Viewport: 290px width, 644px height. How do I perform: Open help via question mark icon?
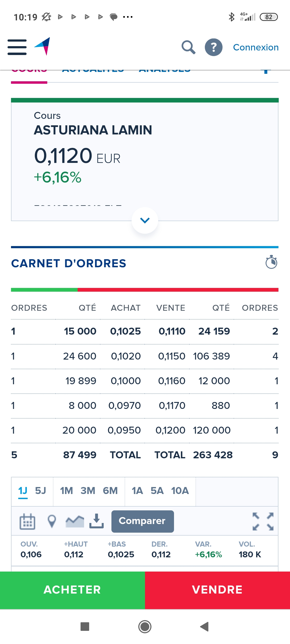[213, 47]
